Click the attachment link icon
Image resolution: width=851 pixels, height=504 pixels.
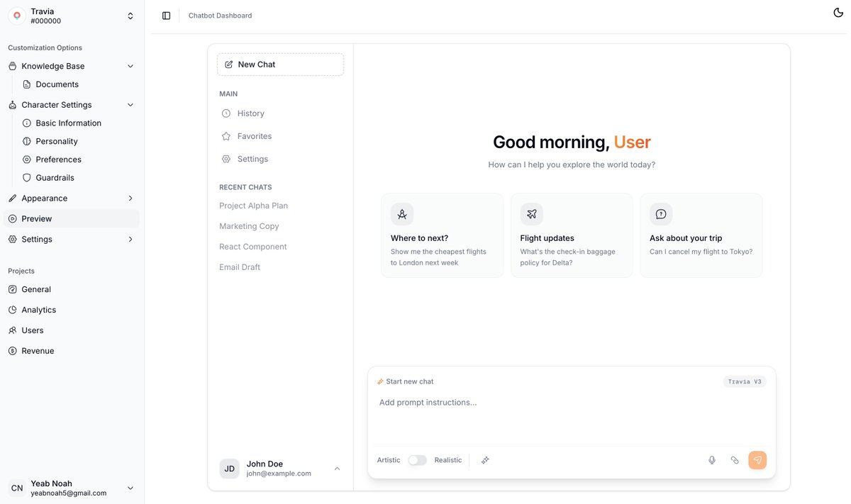pyautogui.click(x=735, y=460)
